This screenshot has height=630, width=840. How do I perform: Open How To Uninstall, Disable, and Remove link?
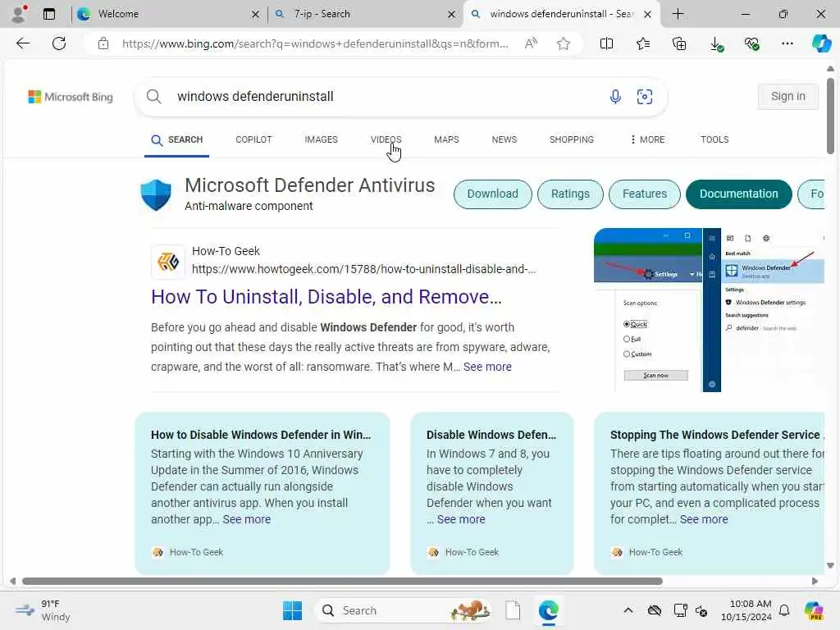tap(326, 297)
